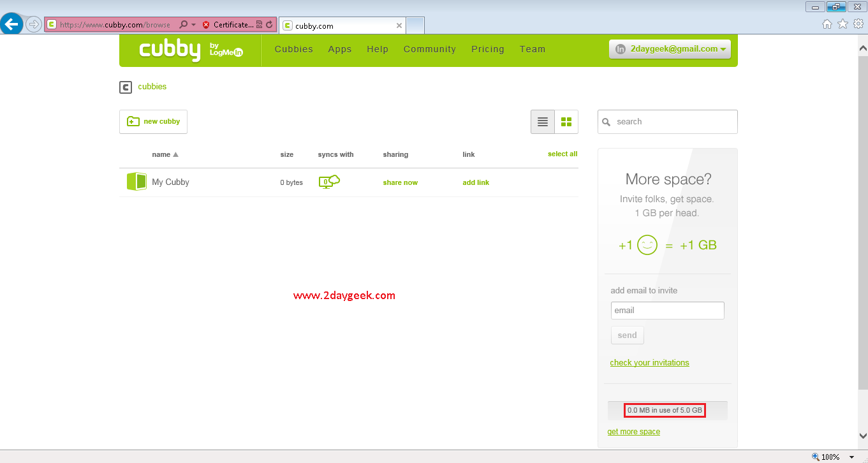Close the cubby.com tab

pos(399,26)
